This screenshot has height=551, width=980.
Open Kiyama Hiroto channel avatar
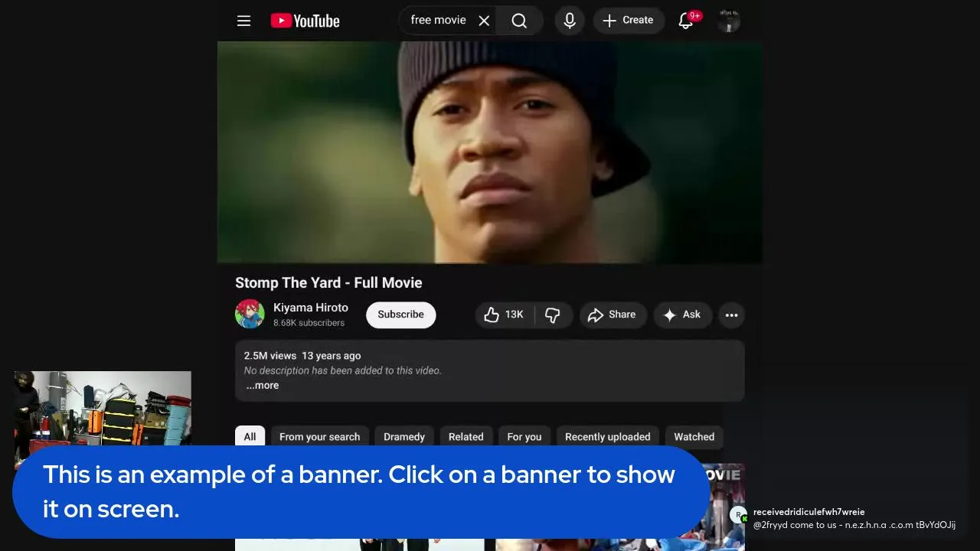[x=250, y=315]
